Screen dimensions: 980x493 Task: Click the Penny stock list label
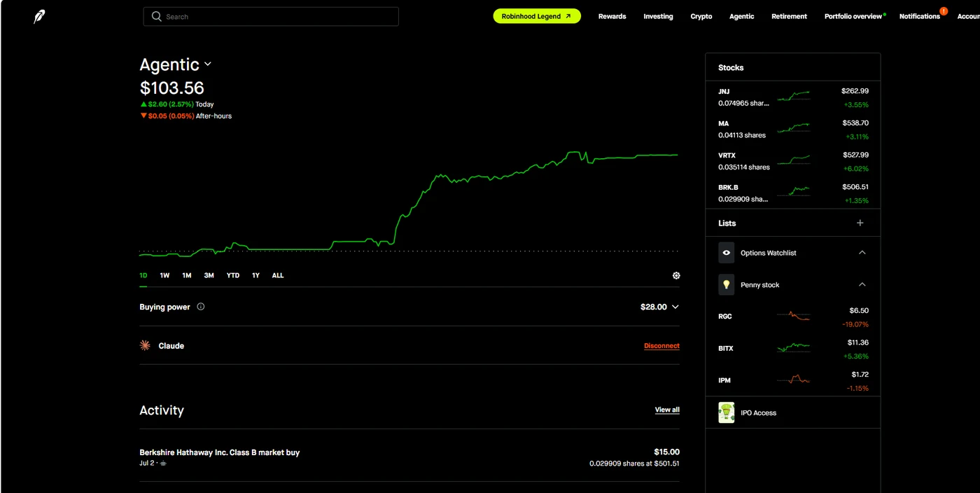coord(759,285)
